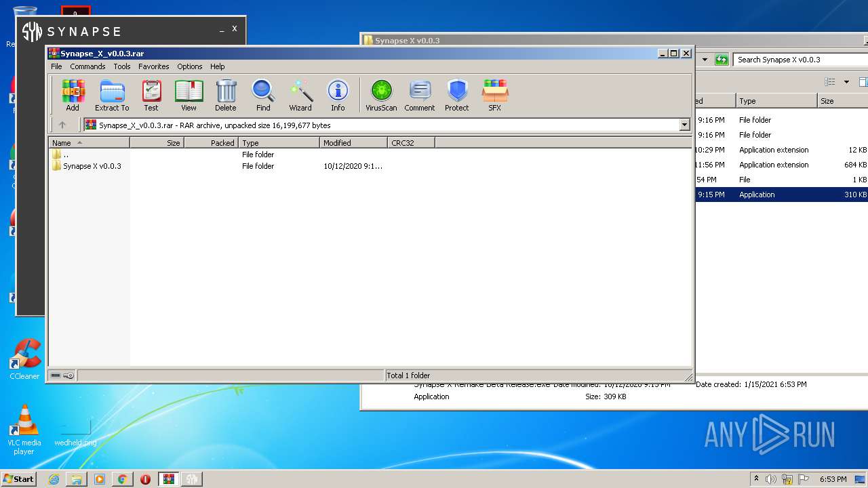Sort by the Size column in WinRAR
Viewport: 868px width, 488px height.
pyautogui.click(x=157, y=142)
